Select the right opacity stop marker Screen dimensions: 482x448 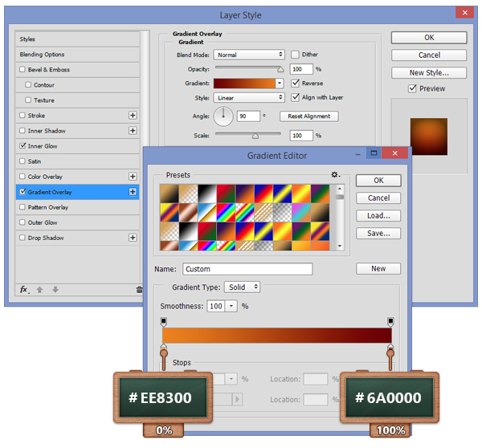click(391, 321)
